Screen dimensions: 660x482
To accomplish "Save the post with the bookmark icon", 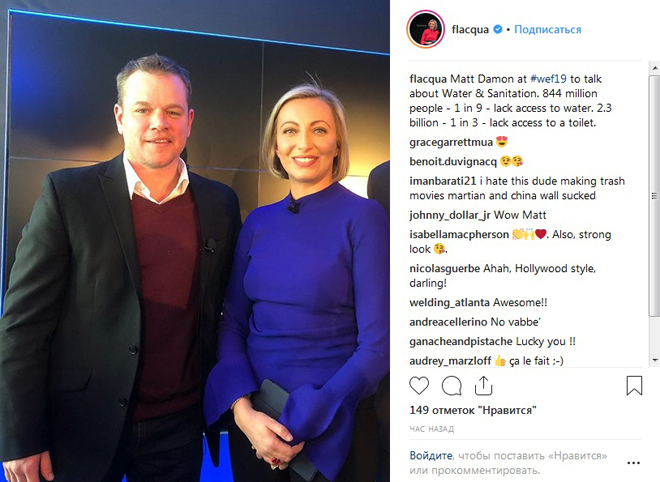I will click(x=634, y=386).
